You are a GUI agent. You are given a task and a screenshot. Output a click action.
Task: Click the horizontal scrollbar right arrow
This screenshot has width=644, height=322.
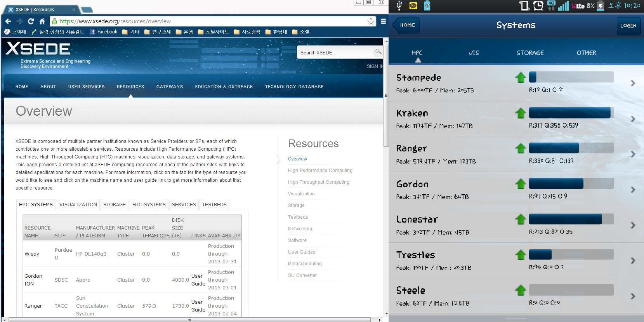[379, 320]
